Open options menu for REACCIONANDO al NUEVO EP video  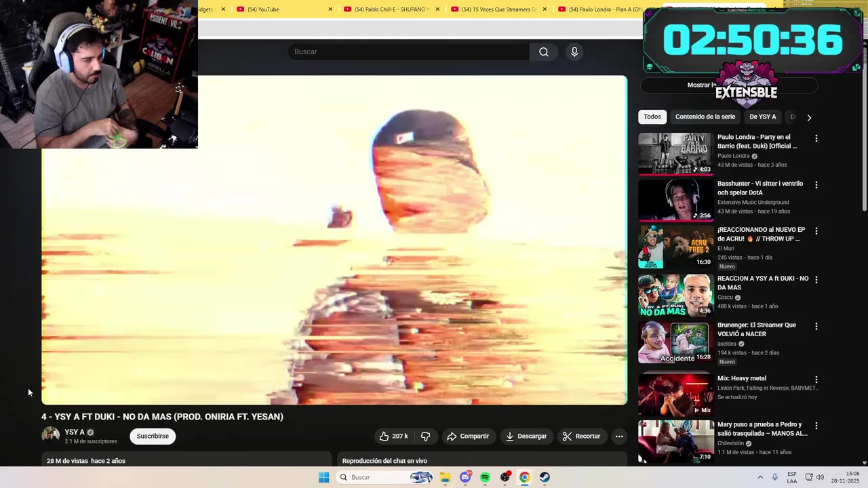tap(816, 231)
